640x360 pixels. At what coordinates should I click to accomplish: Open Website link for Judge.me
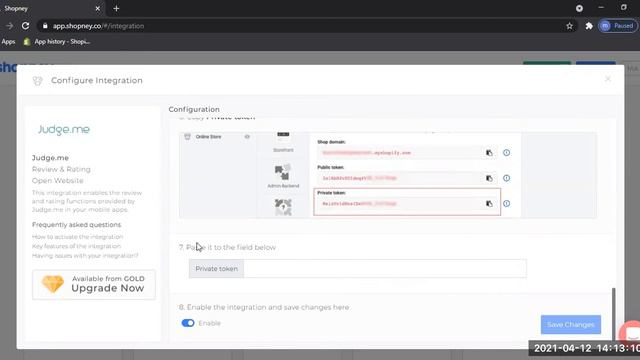click(58, 180)
